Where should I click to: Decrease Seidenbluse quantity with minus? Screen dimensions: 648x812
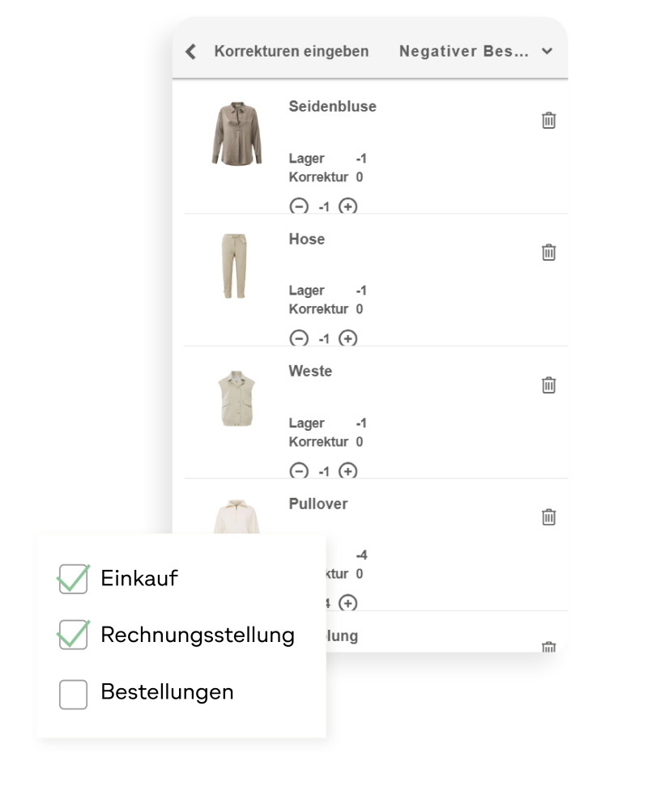point(299,206)
